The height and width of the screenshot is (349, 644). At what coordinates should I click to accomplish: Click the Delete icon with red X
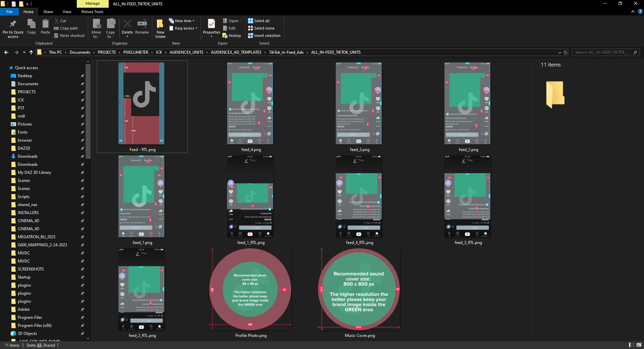coord(127,24)
